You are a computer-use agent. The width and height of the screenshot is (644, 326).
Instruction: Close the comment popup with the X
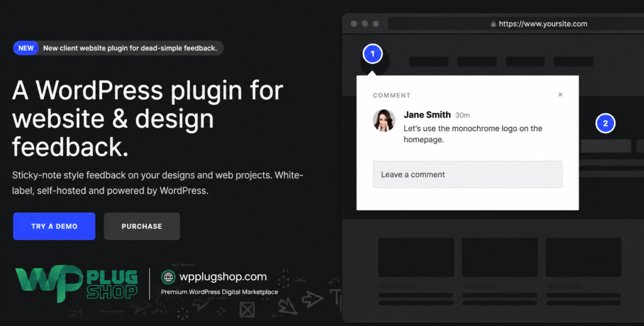560,94
